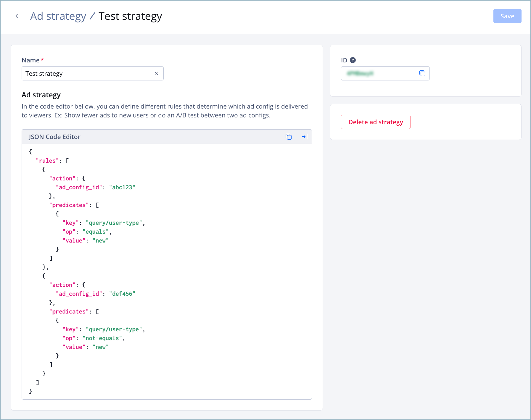Copy the JSON code using the copy icon
531x420 pixels.
pyautogui.click(x=289, y=137)
